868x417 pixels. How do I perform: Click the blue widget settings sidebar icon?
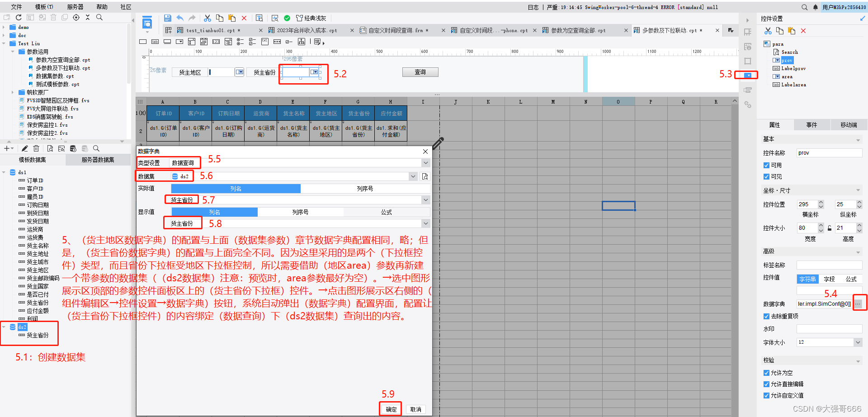tap(748, 75)
